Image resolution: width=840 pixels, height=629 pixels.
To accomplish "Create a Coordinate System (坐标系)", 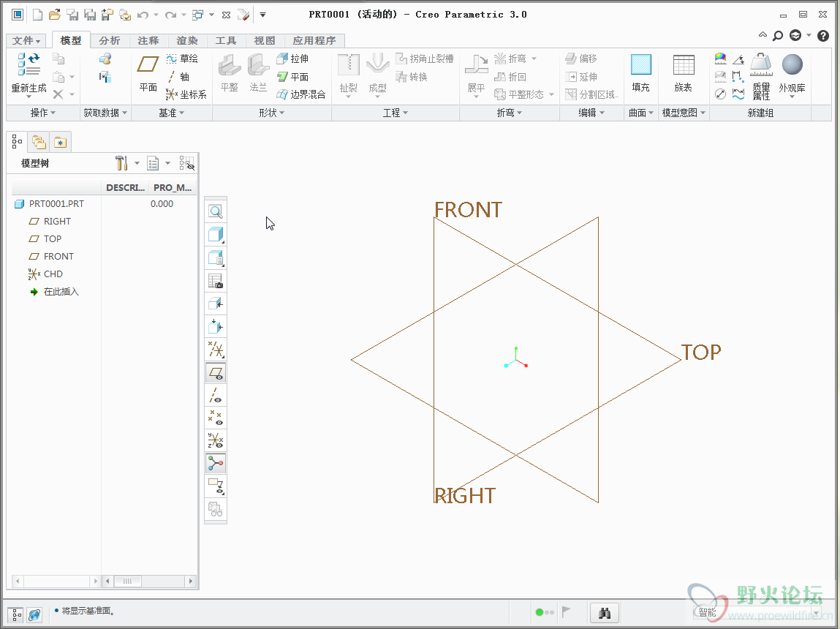I will 186,95.
